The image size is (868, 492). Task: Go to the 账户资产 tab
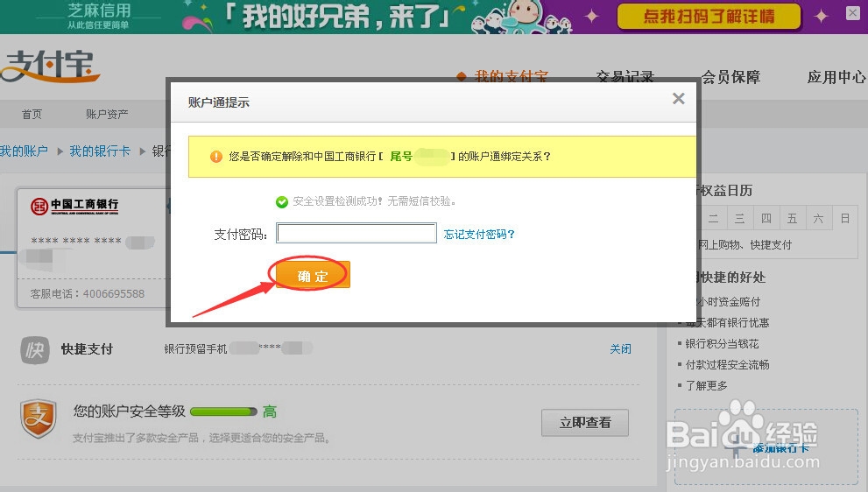pyautogui.click(x=107, y=114)
